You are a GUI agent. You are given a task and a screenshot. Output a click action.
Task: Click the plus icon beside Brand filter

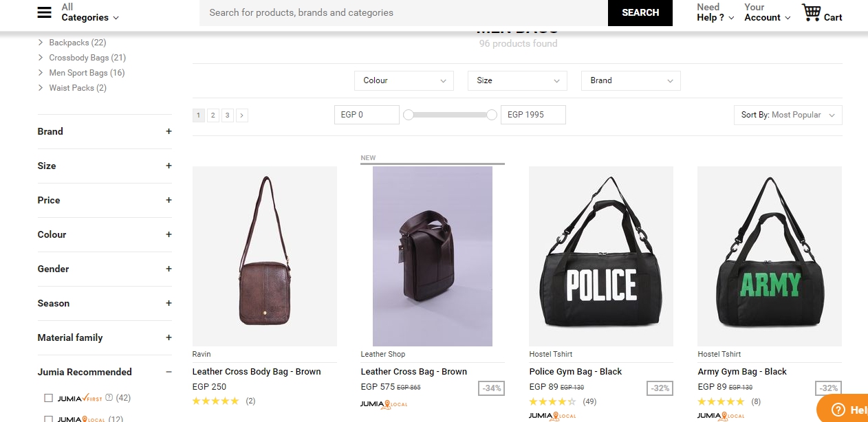[x=169, y=131]
